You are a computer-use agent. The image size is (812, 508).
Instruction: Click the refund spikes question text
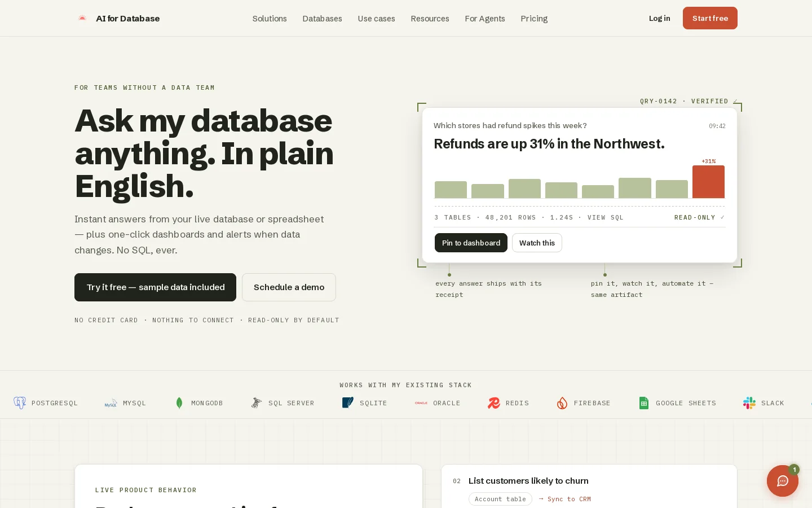(x=510, y=125)
